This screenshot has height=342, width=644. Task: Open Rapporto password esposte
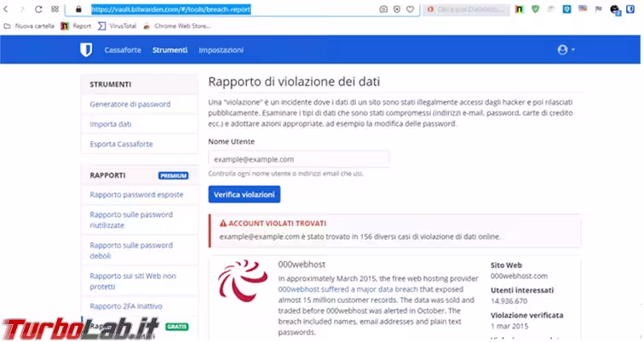tap(136, 195)
